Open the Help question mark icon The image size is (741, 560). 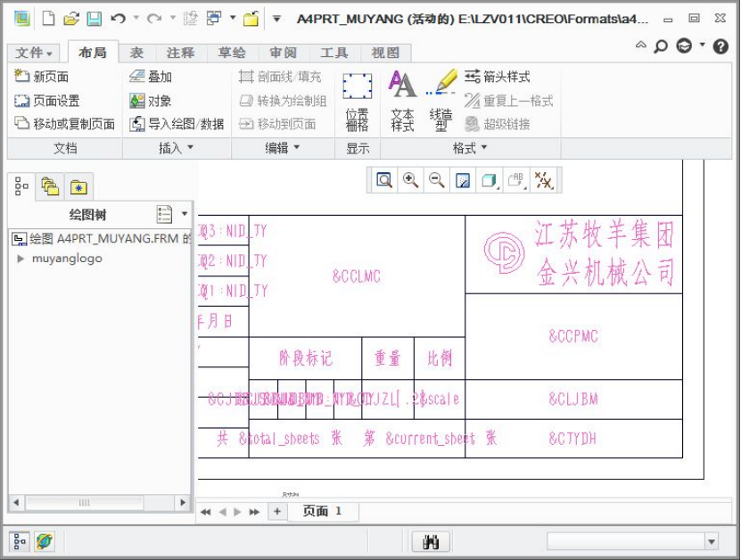click(720, 45)
